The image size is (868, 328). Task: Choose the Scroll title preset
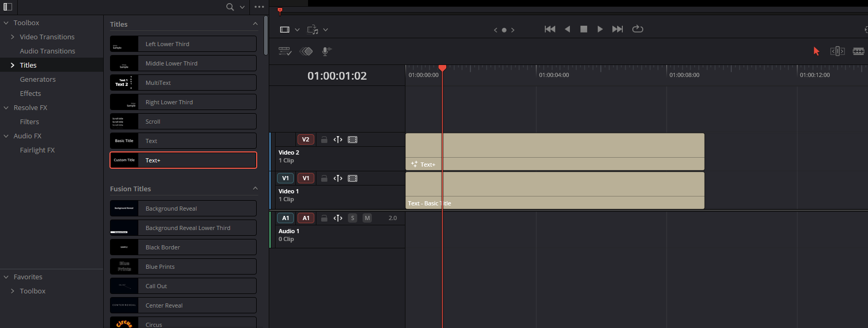pos(183,122)
